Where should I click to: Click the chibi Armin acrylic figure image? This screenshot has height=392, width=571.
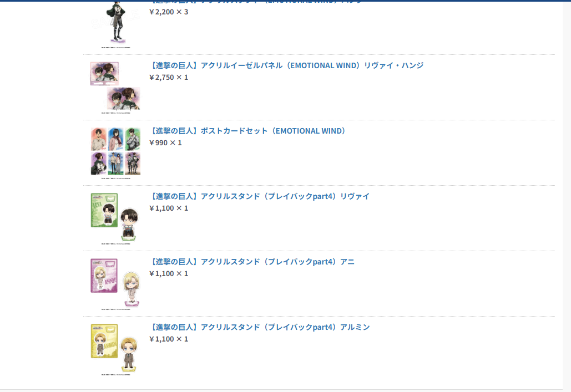pos(129,354)
